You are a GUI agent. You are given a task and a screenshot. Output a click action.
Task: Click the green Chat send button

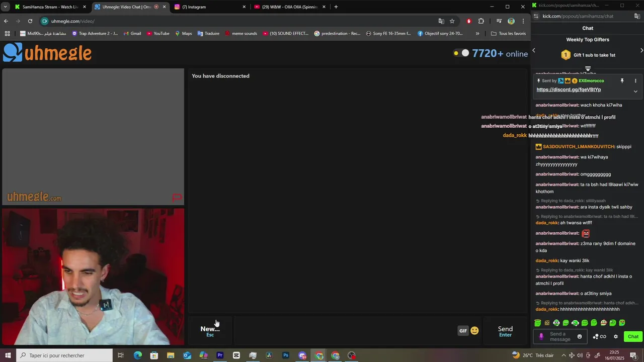633,336
